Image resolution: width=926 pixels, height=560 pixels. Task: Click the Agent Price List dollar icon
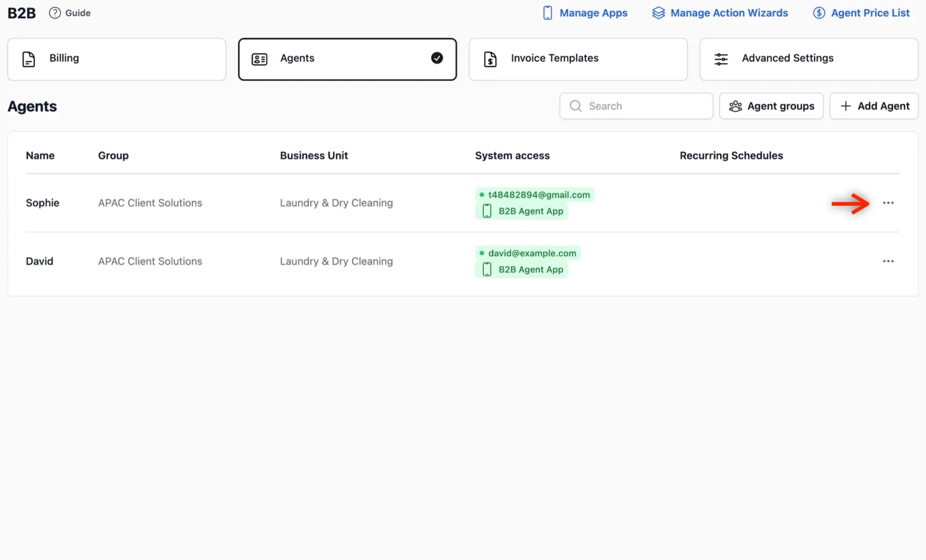(x=819, y=13)
